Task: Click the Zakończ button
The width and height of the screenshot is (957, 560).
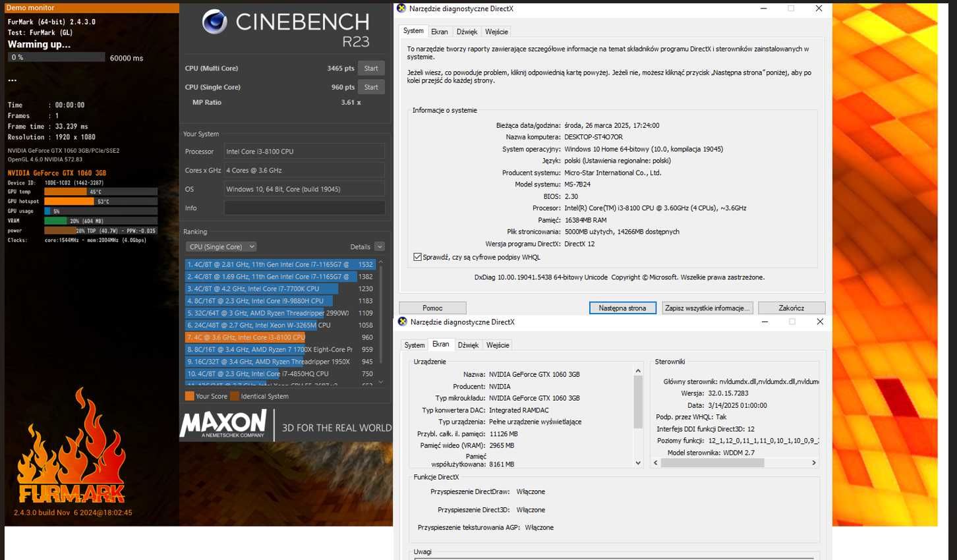Action: (792, 308)
